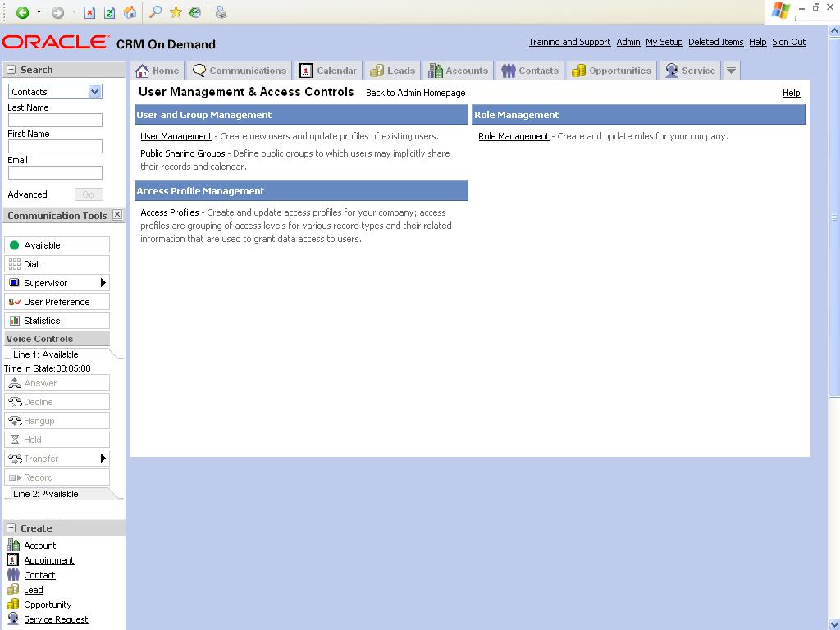840x630 pixels.
Task: Put call on Hold button
Action: 57,440
